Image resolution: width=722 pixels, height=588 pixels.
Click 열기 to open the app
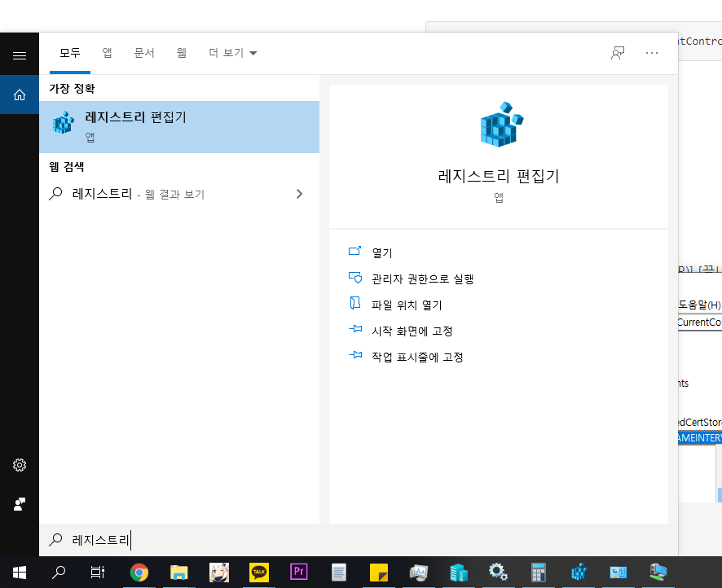click(382, 252)
